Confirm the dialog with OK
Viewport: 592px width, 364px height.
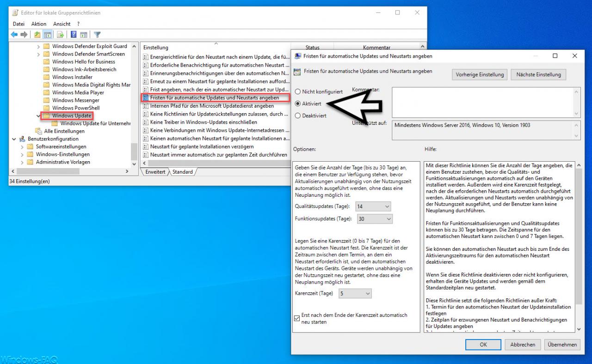point(483,345)
